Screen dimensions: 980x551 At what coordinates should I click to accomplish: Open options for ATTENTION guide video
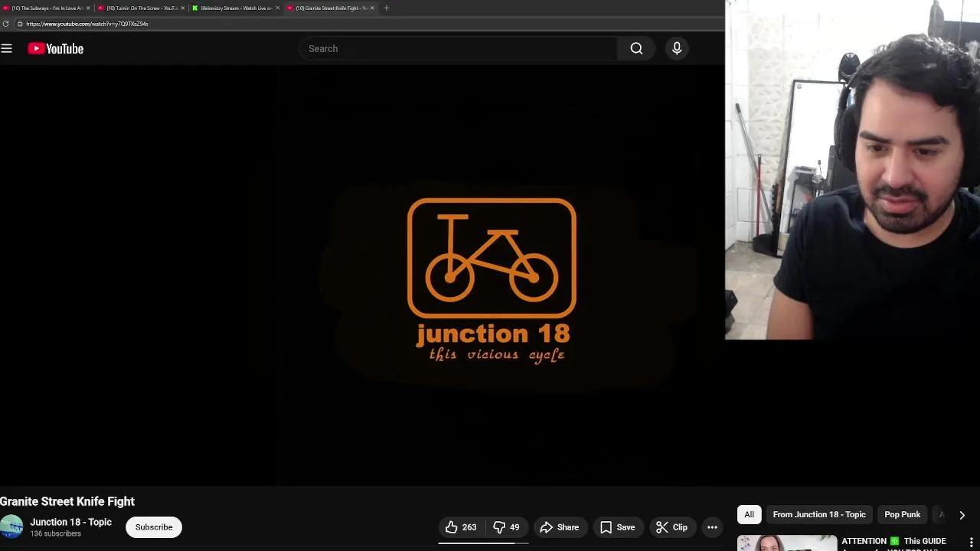coord(972,543)
